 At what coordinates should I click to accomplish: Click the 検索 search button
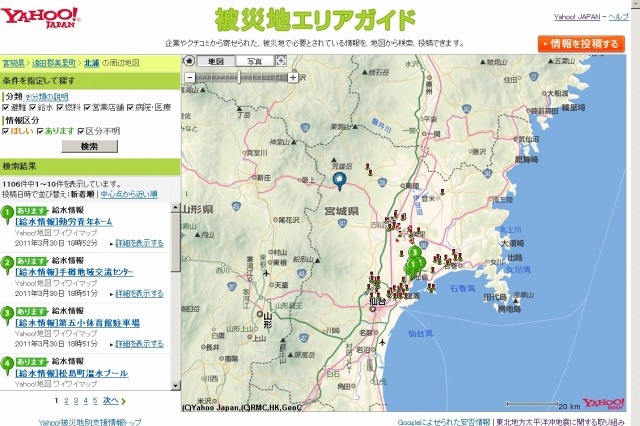click(x=89, y=146)
